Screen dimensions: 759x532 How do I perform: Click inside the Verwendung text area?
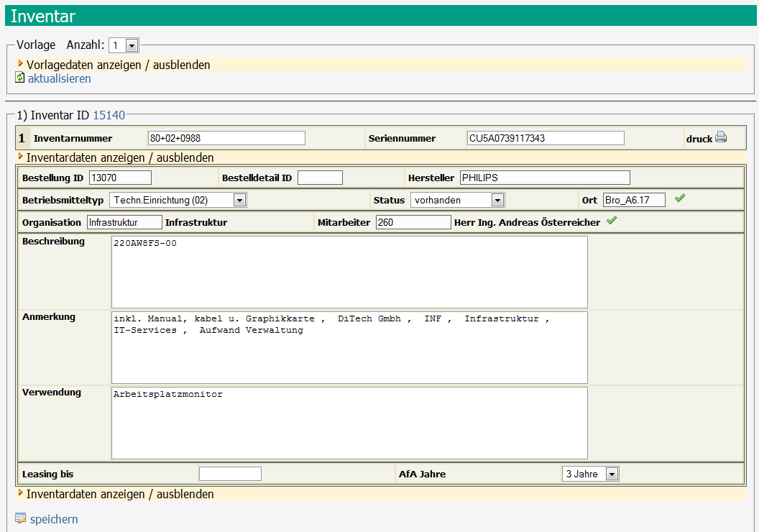pyautogui.click(x=349, y=423)
